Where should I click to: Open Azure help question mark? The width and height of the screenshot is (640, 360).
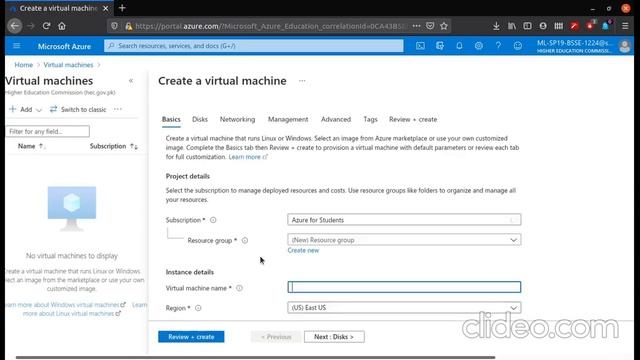[x=498, y=46]
